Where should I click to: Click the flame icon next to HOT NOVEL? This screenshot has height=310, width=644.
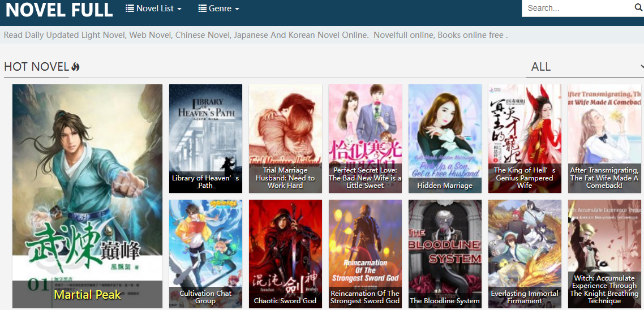(75, 67)
